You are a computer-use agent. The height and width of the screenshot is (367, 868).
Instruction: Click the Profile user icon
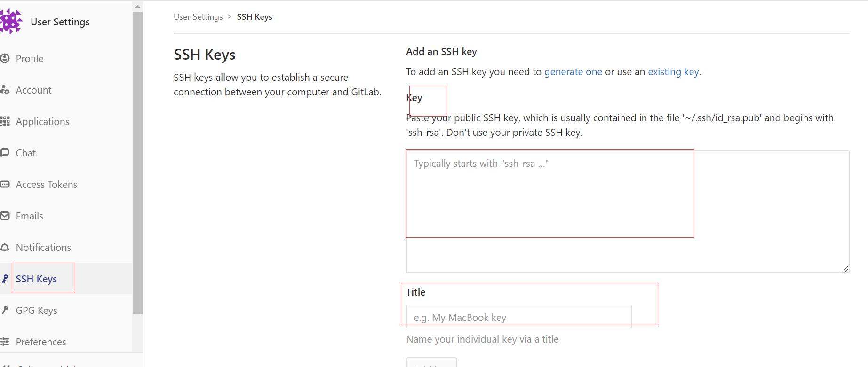click(x=5, y=58)
